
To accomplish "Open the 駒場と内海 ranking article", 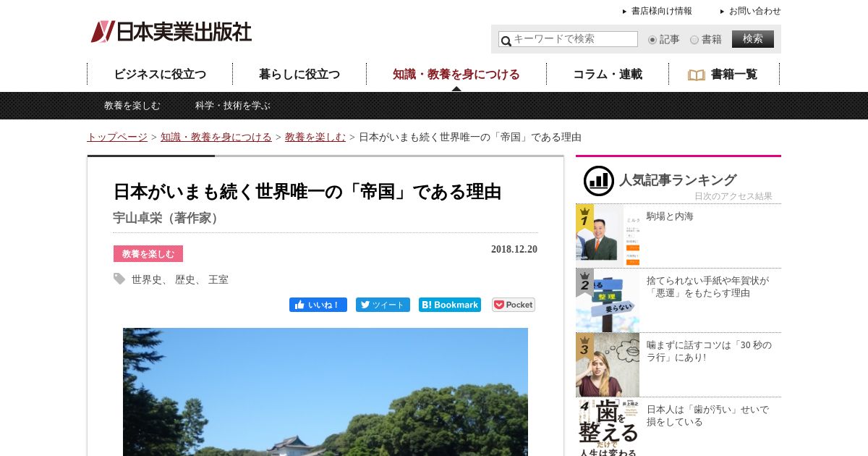I will (x=670, y=216).
